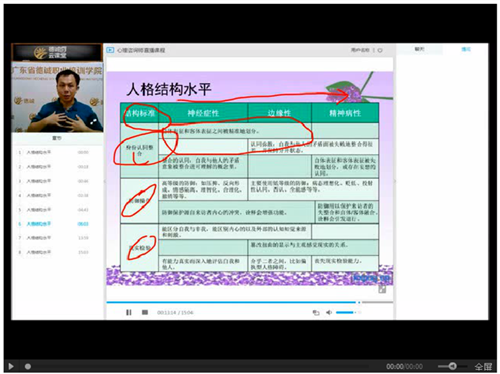Screen dimensions: 500x374
Task: Click the play button in the outer player bar
Action: click(11, 366)
